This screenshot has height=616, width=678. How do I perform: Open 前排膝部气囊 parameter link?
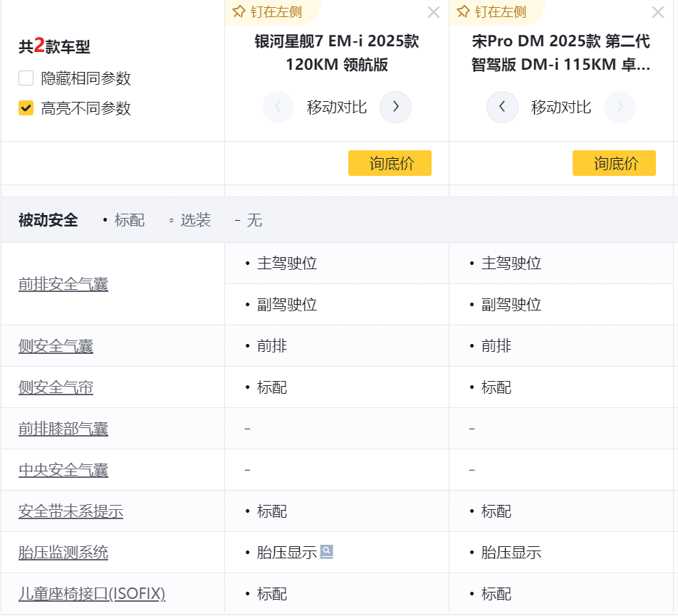(x=63, y=429)
